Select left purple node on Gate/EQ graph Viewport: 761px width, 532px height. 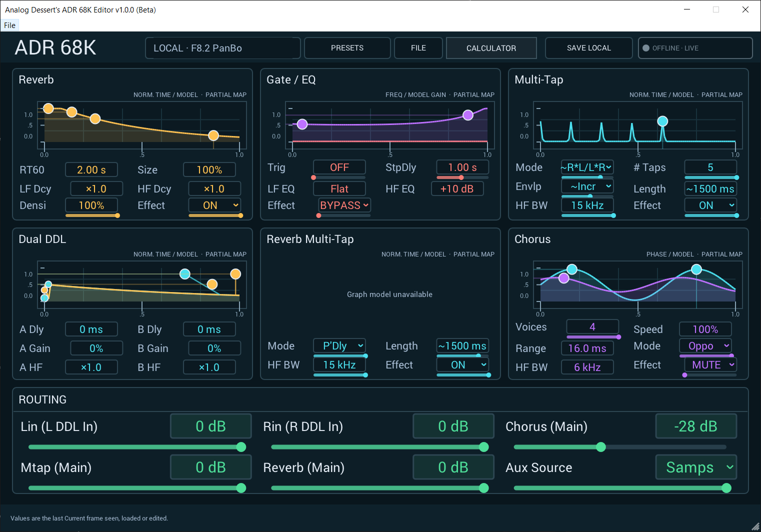click(x=302, y=124)
